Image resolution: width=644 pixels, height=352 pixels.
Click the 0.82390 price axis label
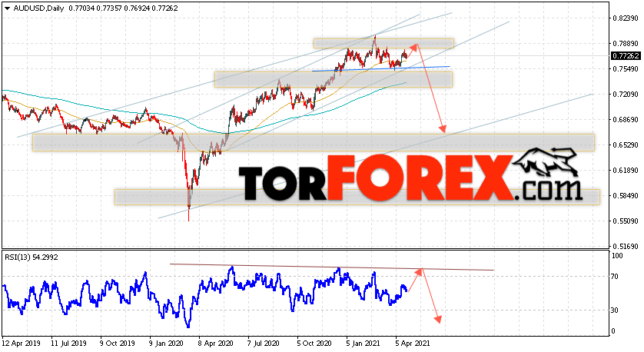(626, 18)
